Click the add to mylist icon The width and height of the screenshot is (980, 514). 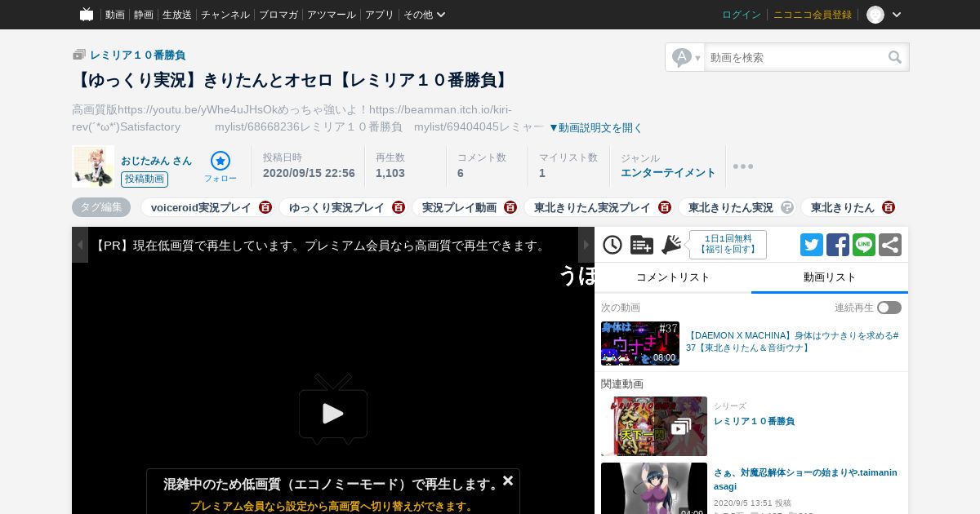coord(642,245)
